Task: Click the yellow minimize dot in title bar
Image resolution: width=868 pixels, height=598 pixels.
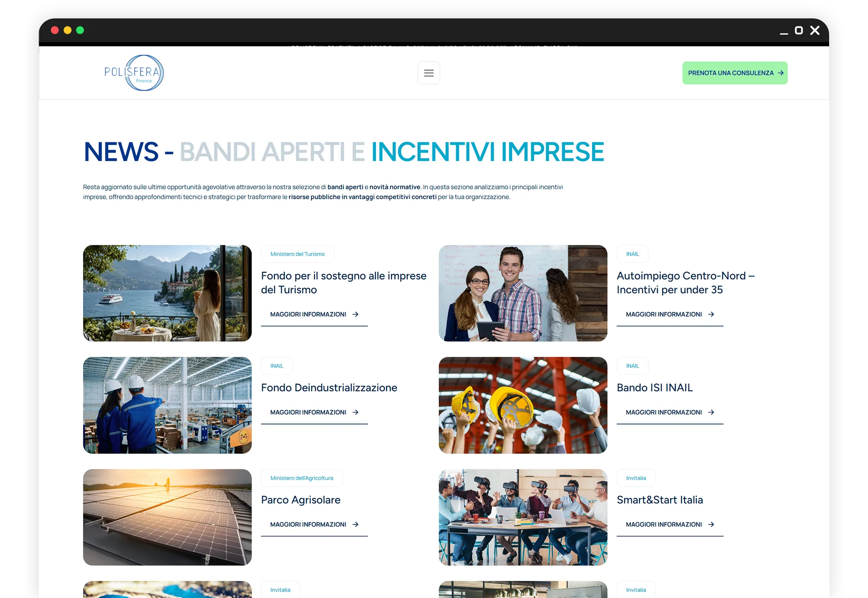Action: 67,30
